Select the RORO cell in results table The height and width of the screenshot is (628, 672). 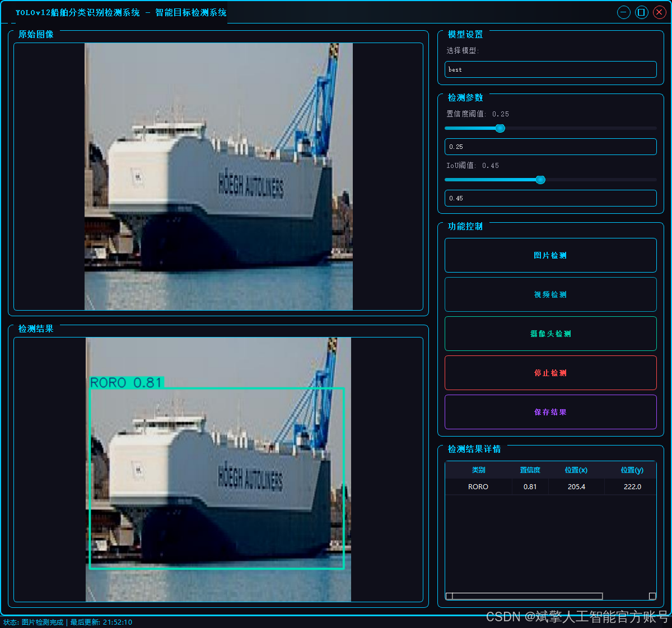[478, 487]
